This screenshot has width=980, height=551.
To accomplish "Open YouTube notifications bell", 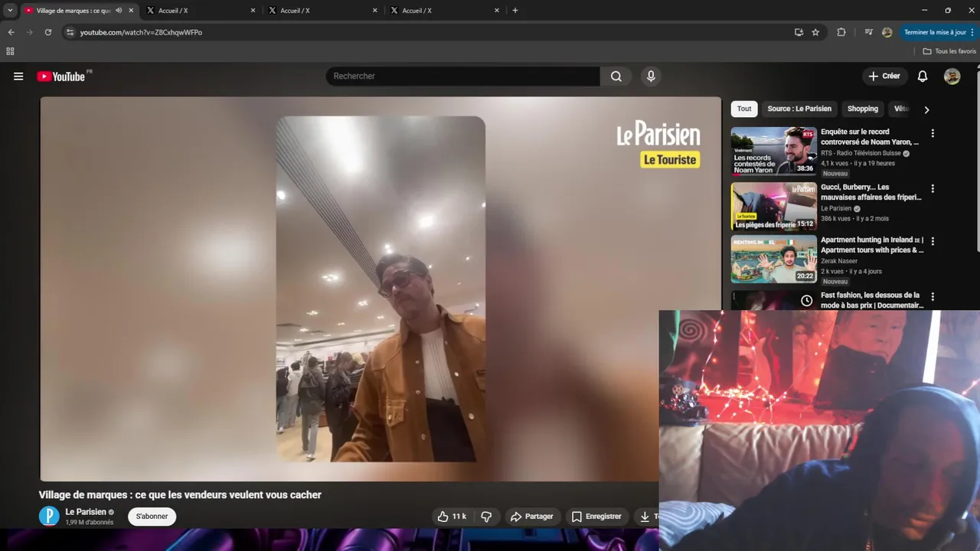I will (x=923, y=77).
